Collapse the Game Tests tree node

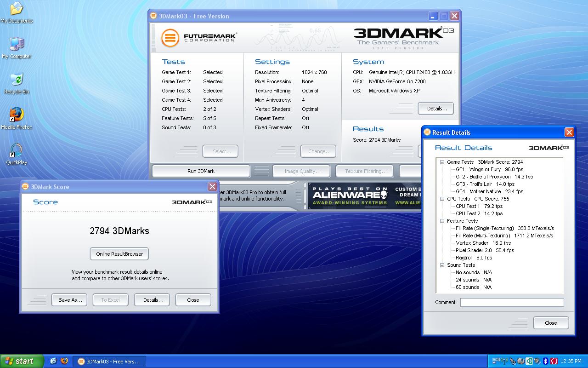click(442, 162)
